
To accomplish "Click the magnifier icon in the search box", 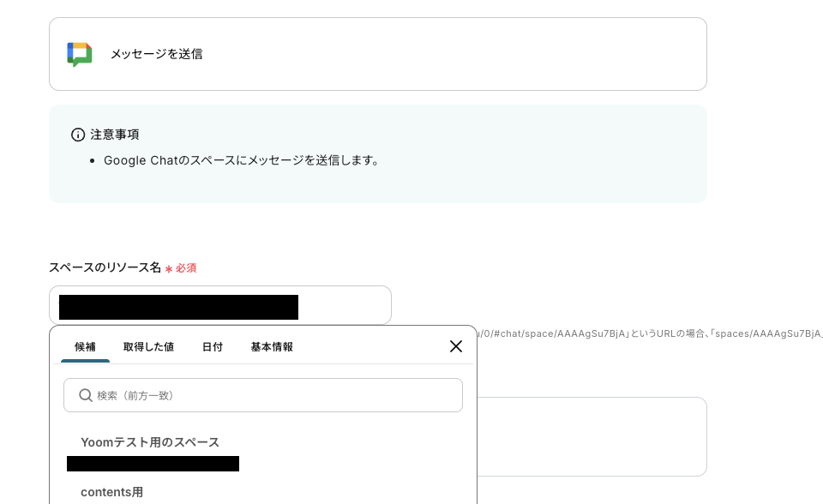I will click(86, 395).
